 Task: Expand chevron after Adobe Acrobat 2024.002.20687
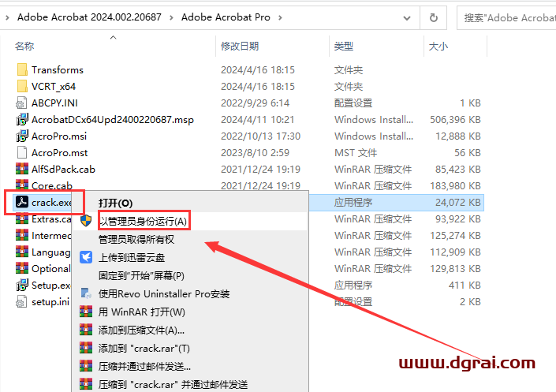tap(171, 17)
